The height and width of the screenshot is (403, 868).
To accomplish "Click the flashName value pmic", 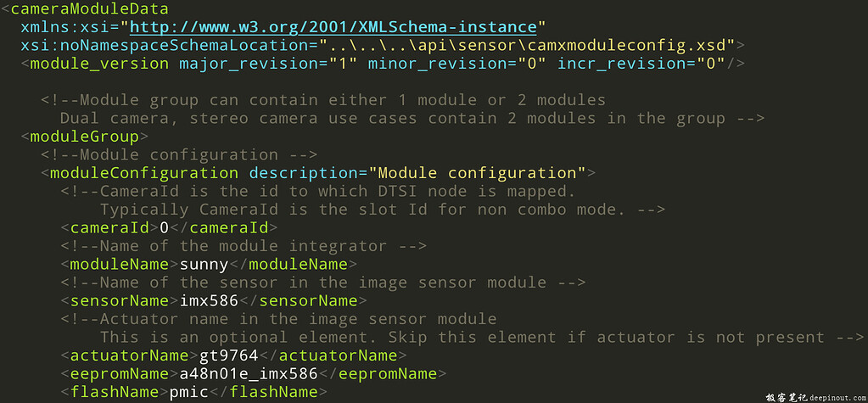I will (x=199, y=392).
